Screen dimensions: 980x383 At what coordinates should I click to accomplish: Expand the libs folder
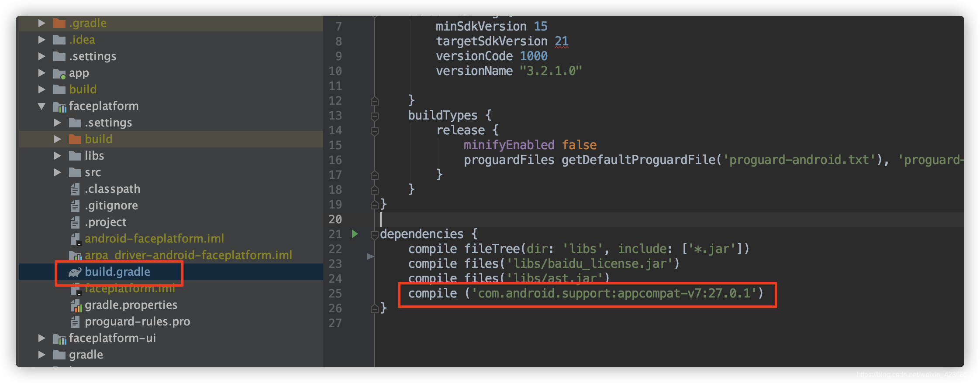pos(57,156)
